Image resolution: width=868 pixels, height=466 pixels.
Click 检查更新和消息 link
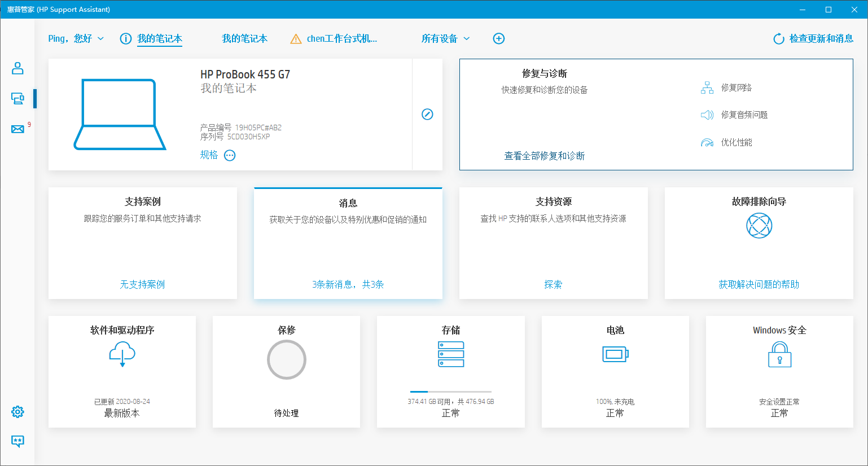pos(821,38)
